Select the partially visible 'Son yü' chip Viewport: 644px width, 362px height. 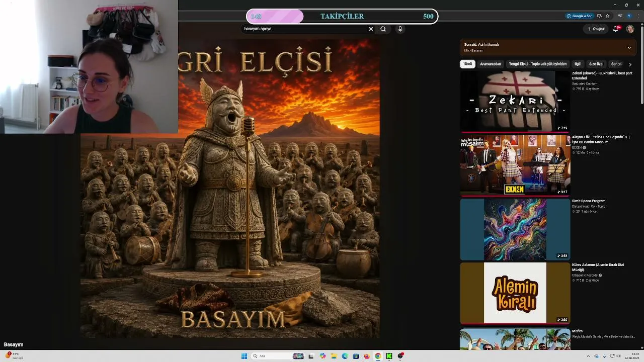pos(616,64)
